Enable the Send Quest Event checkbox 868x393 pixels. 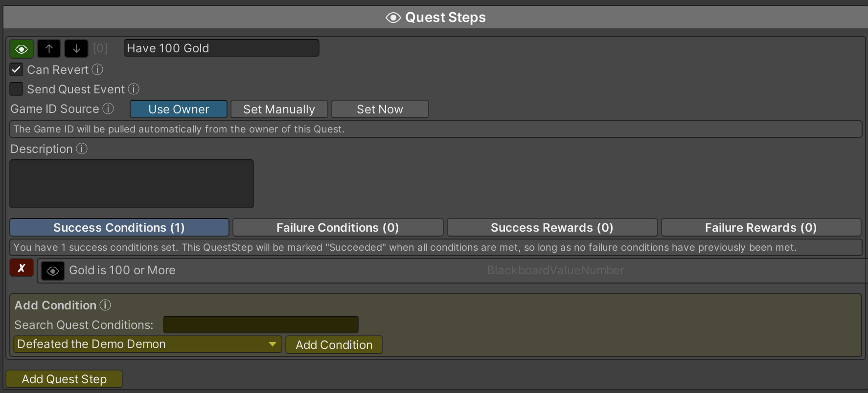pos(16,89)
